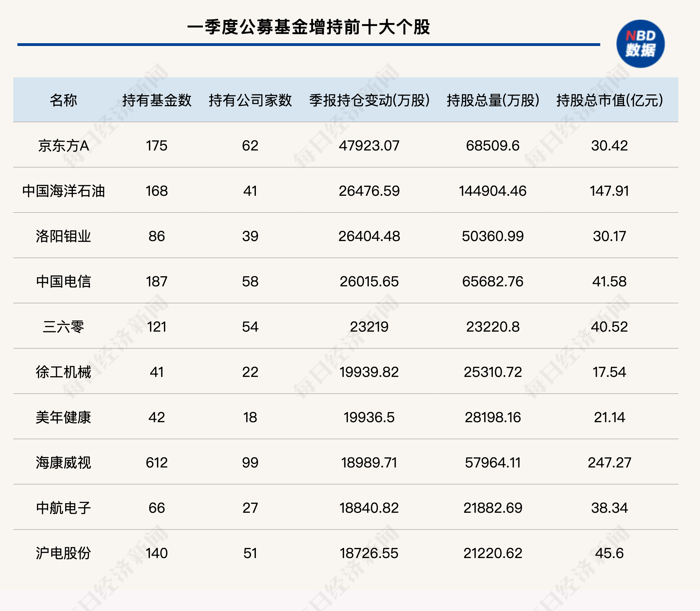Click company count 99 in 海康威视 row
This screenshot has height=611, width=700.
[x=250, y=463]
